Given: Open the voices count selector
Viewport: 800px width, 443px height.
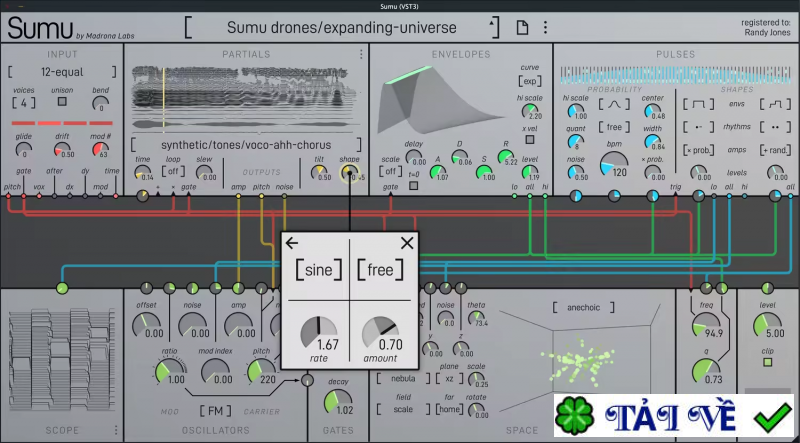Looking at the screenshot, I should tap(24, 103).
